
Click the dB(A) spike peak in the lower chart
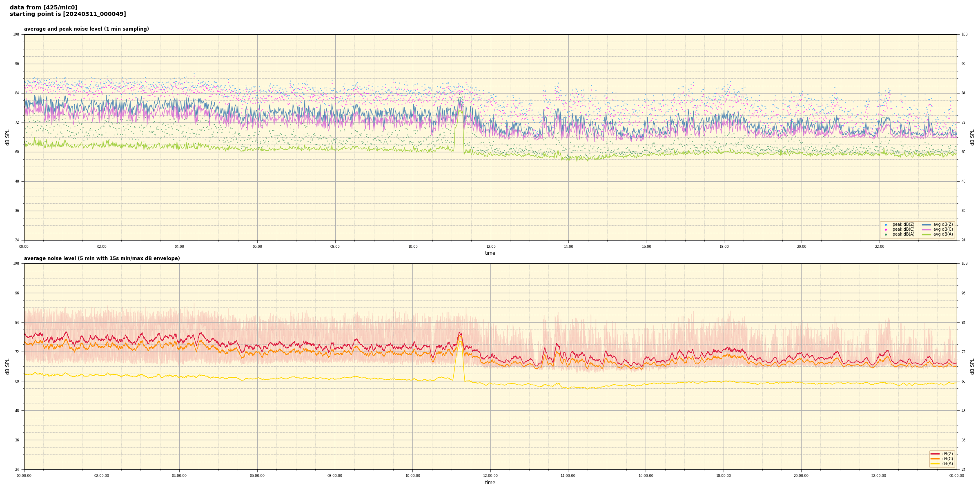tap(460, 341)
